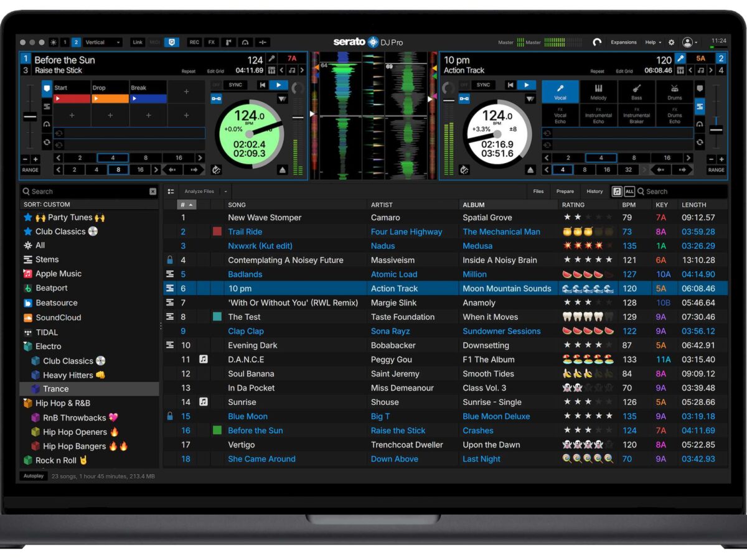The image size is (747, 560).
Task: Open the Help dropdown menu
Action: click(653, 42)
